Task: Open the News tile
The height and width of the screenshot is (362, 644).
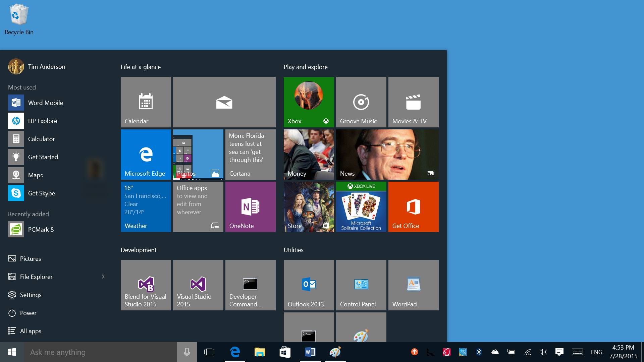Action: click(x=387, y=155)
